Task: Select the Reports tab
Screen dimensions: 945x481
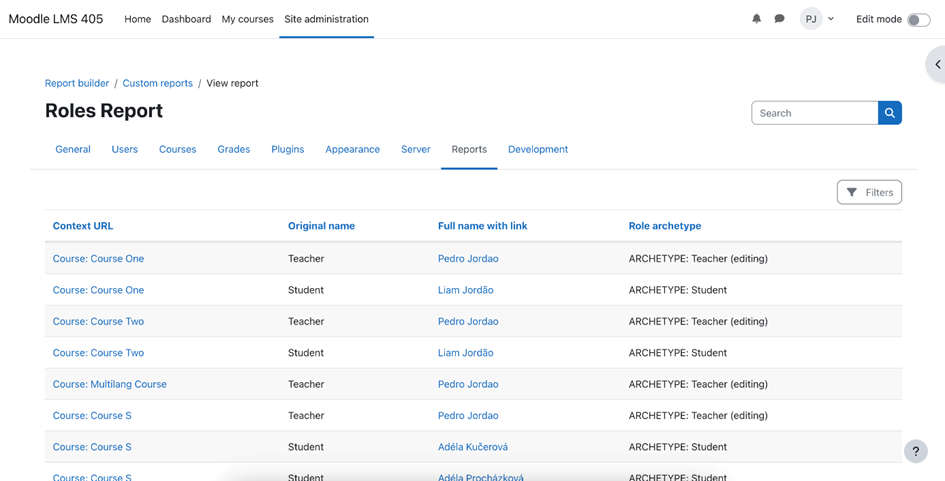Action: click(x=469, y=149)
